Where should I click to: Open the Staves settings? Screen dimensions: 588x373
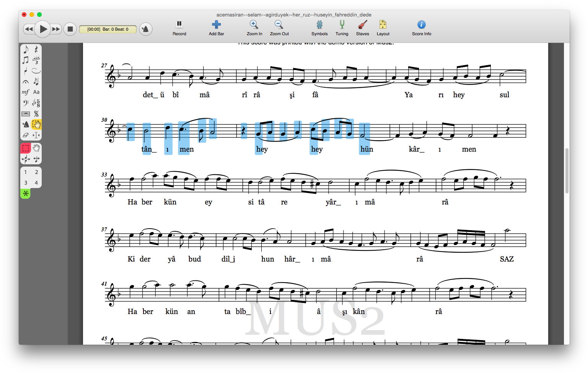pyautogui.click(x=363, y=28)
